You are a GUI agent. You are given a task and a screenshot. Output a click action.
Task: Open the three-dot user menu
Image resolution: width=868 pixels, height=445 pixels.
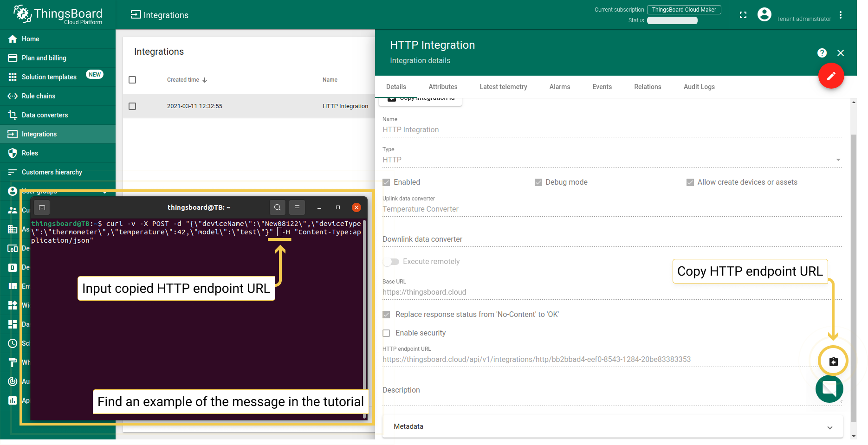coord(841,15)
